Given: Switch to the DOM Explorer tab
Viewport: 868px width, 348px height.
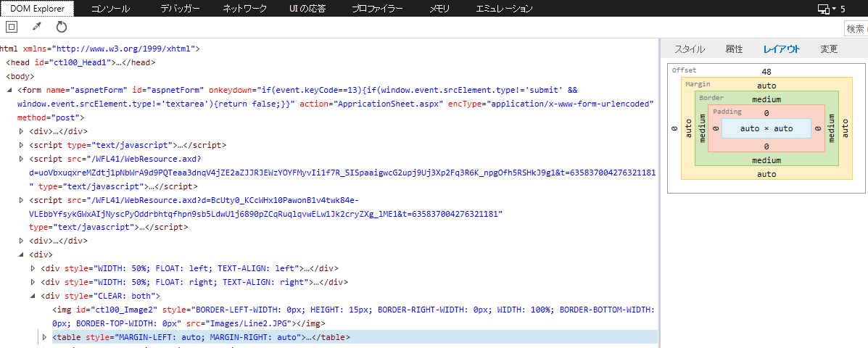Looking at the screenshot, I should tap(37, 8).
